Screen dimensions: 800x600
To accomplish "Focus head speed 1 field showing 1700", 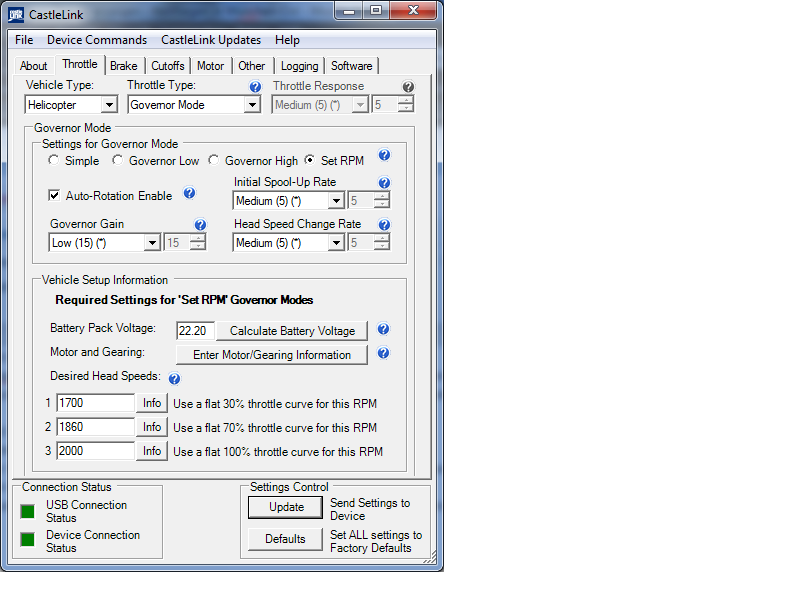I will 95,403.
